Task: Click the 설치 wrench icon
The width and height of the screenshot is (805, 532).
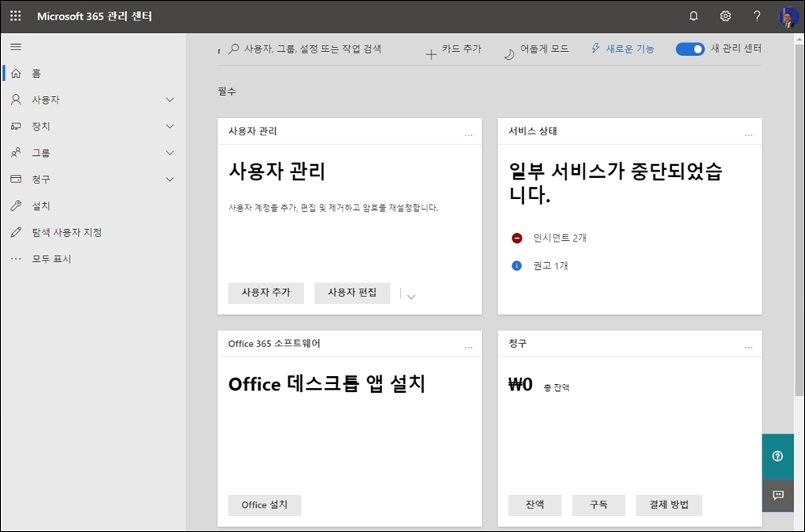Action: (x=16, y=205)
